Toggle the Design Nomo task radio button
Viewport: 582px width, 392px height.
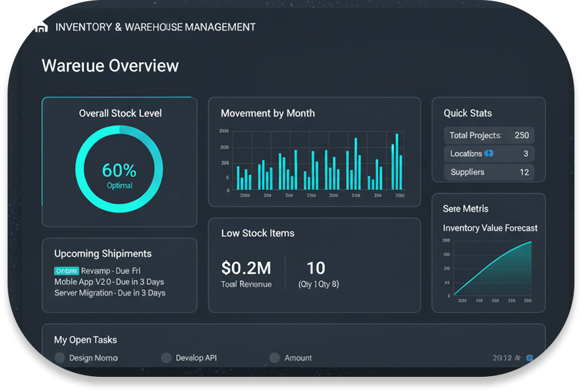60,358
